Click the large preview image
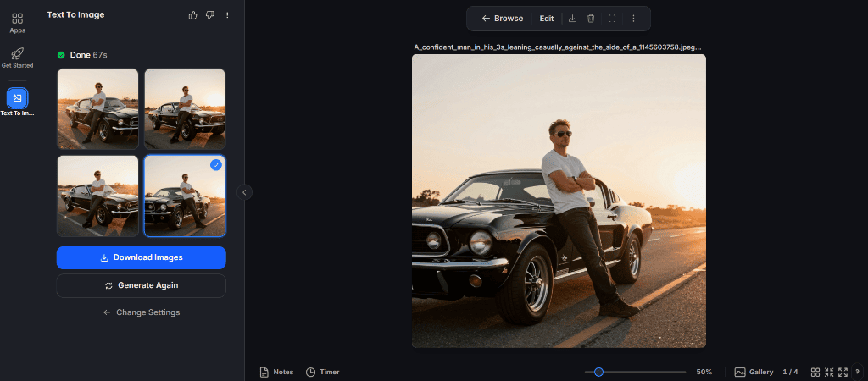 coord(559,201)
